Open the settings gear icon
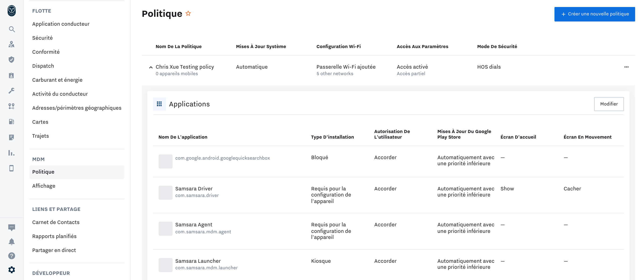644x280 pixels. coord(11,270)
